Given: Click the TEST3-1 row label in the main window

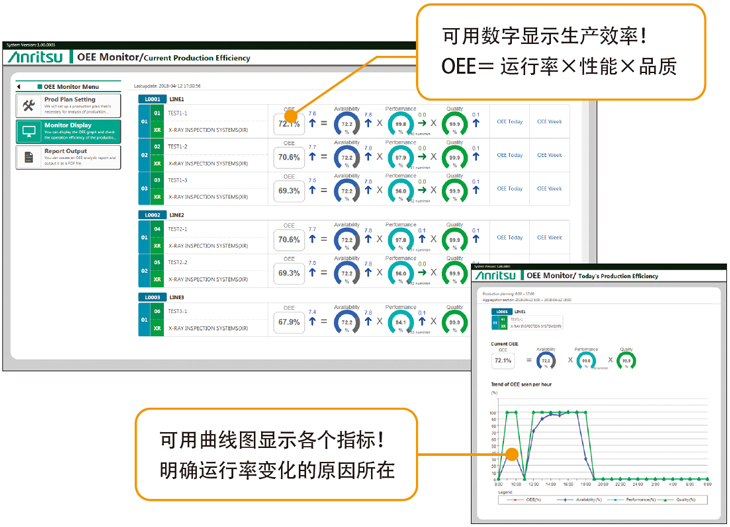Looking at the screenshot, I should coord(177,311).
